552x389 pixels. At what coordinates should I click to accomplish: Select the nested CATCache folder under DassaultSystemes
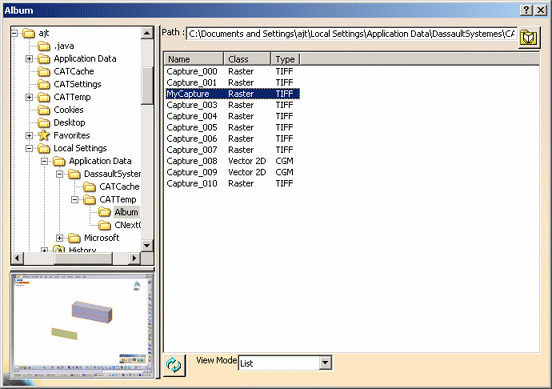119,187
